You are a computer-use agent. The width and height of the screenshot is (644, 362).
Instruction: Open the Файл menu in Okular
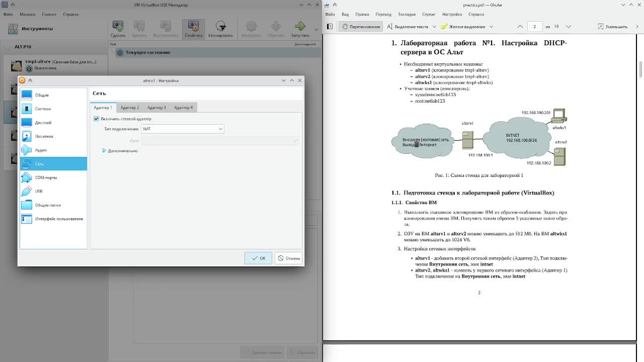point(330,15)
